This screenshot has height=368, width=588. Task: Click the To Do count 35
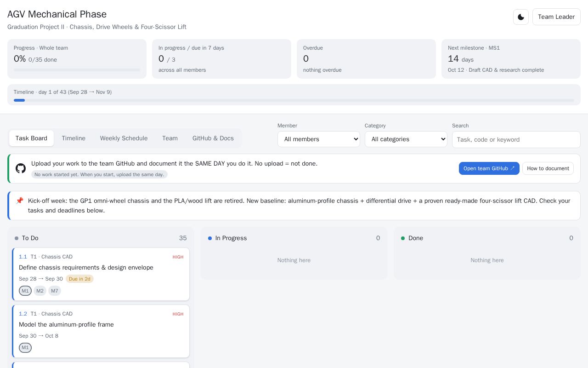point(183,238)
